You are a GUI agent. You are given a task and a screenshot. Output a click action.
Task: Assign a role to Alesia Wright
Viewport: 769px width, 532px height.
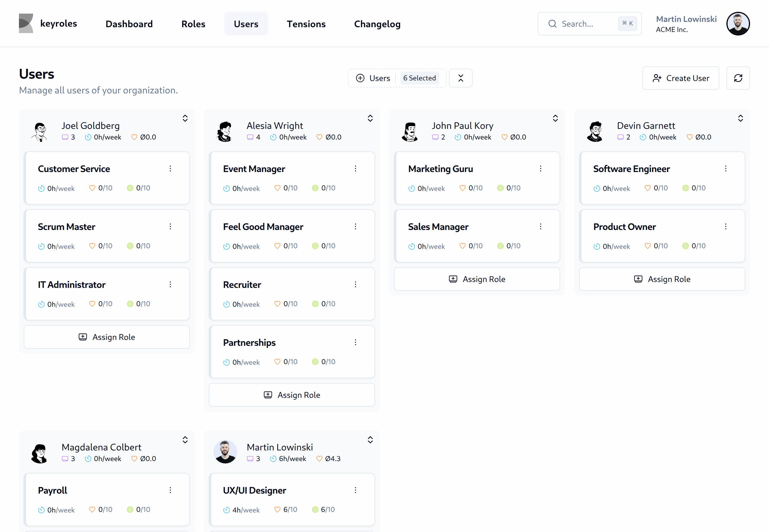click(x=292, y=395)
